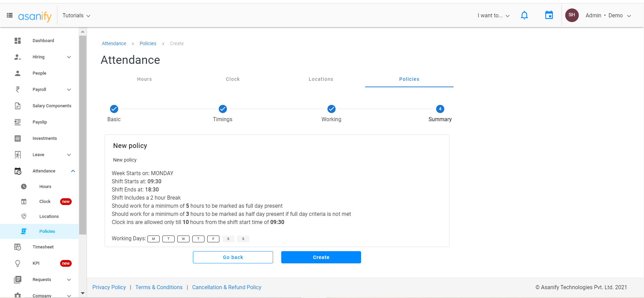This screenshot has height=298, width=644.
Task: Click the notification bell icon
Action: pos(524,15)
